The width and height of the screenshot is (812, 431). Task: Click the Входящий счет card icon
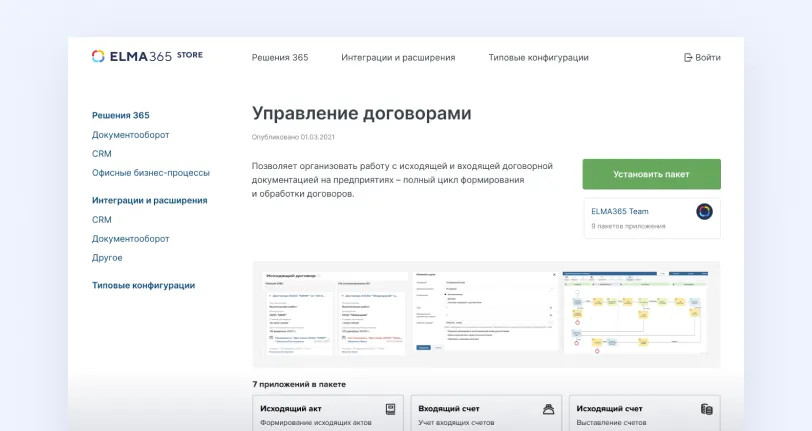(x=548, y=409)
